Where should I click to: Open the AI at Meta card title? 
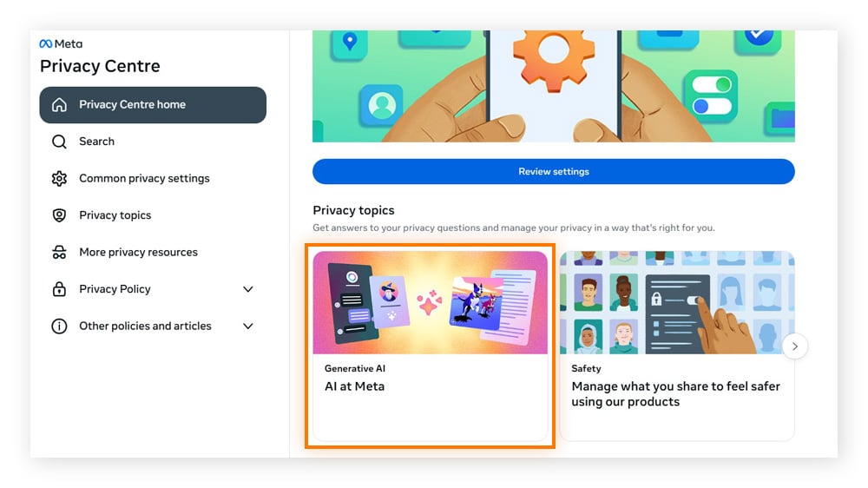(x=354, y=386)
